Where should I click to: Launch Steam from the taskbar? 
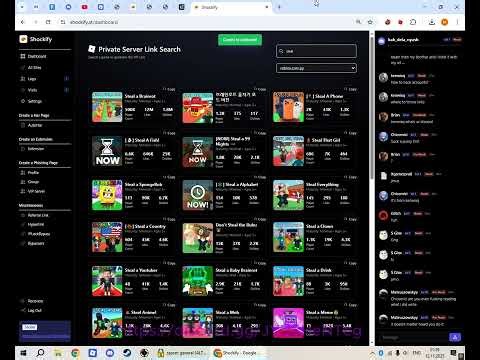coord(127,353)
